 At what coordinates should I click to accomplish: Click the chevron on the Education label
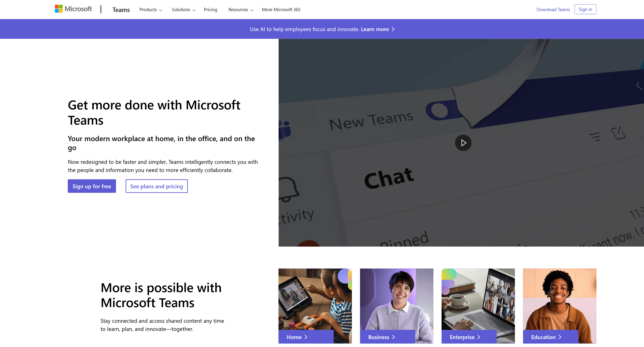point(560,337)
